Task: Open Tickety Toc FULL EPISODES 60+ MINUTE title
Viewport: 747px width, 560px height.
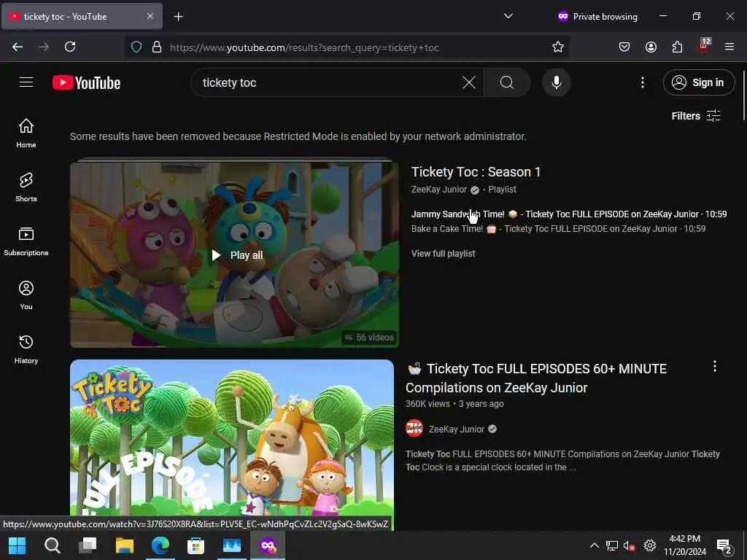Action: pyautogui.click(x=536, y=378)
